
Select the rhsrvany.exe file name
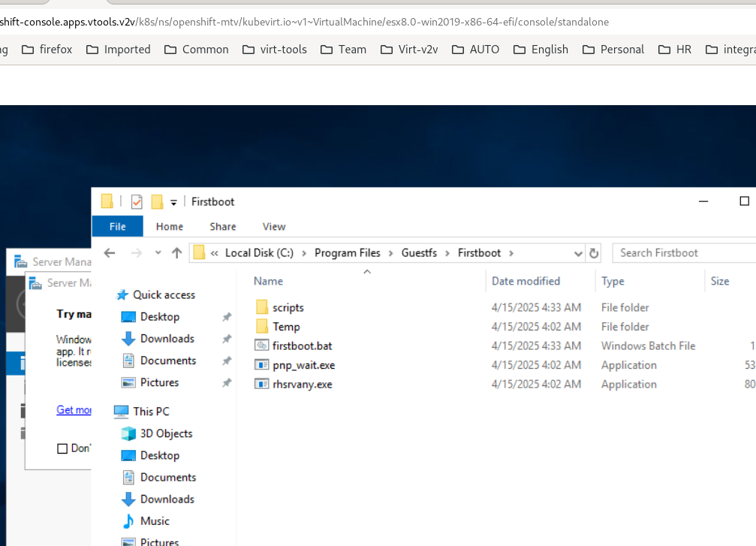pos(303,385)
